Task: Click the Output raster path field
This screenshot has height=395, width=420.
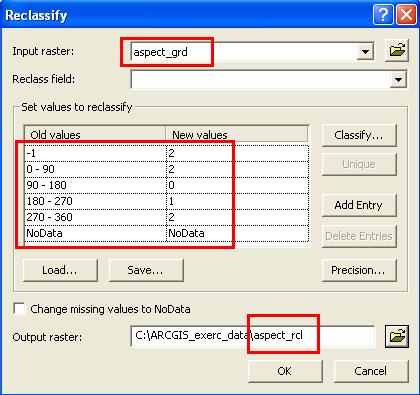Action: point(253,336)
